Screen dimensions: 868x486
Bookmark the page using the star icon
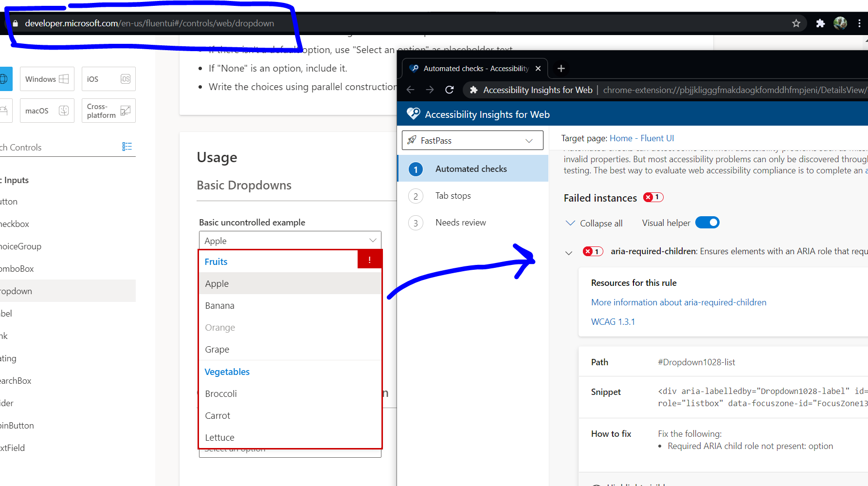796,23
